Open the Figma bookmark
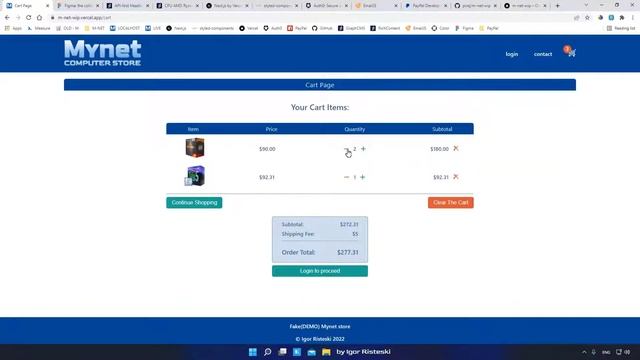Viewport: 640px width, 360px height. click(x=464, y=28)
